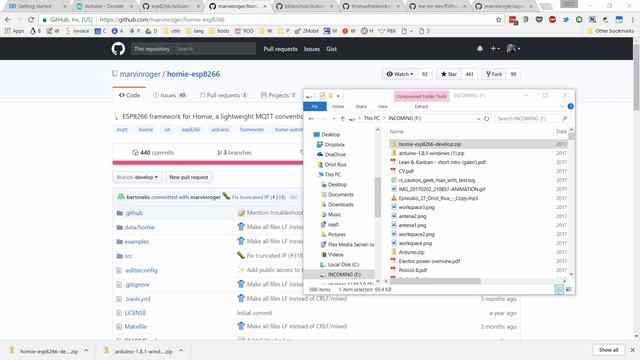Switch Explorer to large icons view
Screen dimensions: 640x360
pyautogui.click(x=569, y=289)
